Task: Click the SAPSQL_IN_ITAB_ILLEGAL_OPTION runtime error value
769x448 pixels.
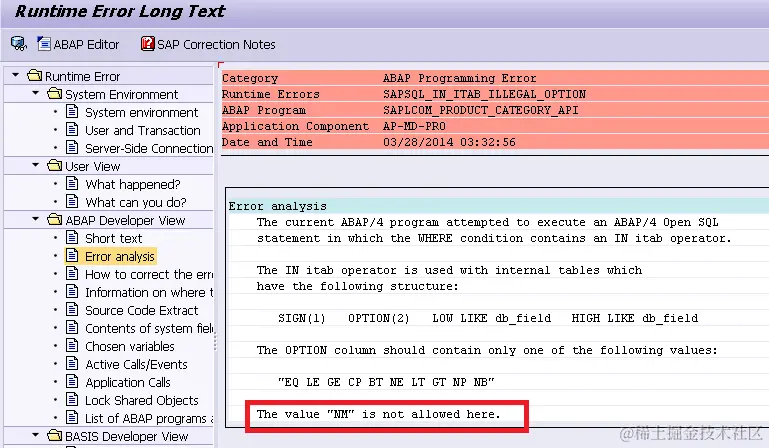Action: (x=484, y=94)
